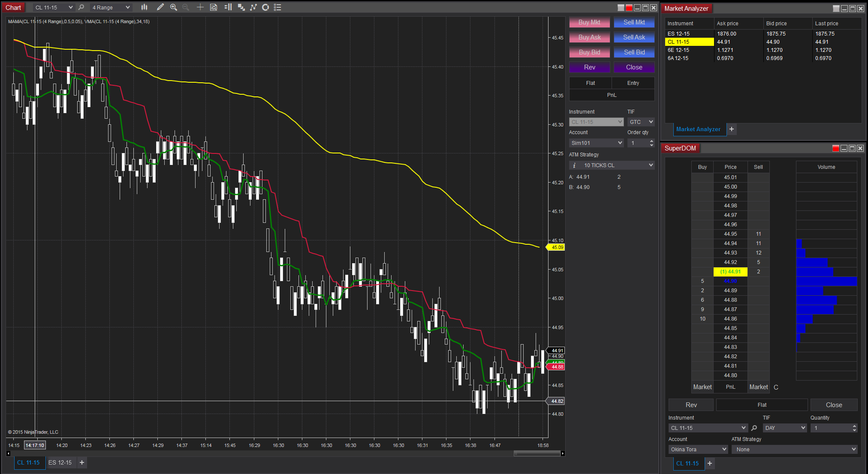Add a new Market Analyzer tab

pos(732,129)
